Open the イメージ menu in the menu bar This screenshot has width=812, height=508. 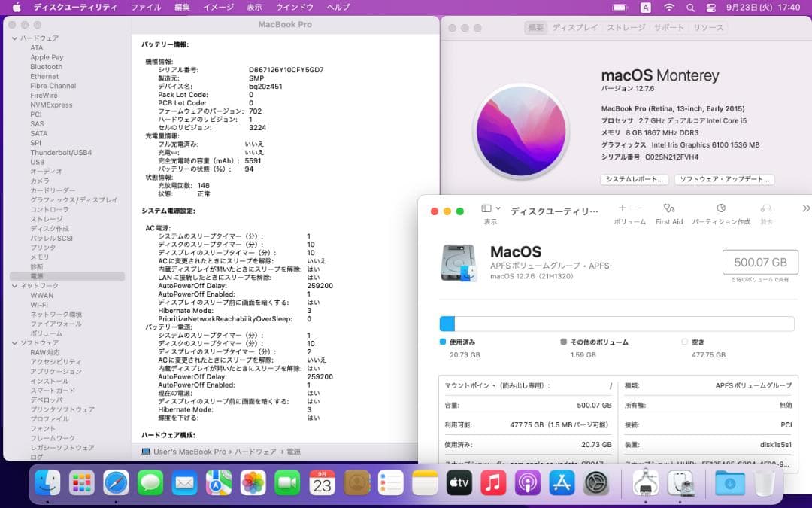point(218,8)
